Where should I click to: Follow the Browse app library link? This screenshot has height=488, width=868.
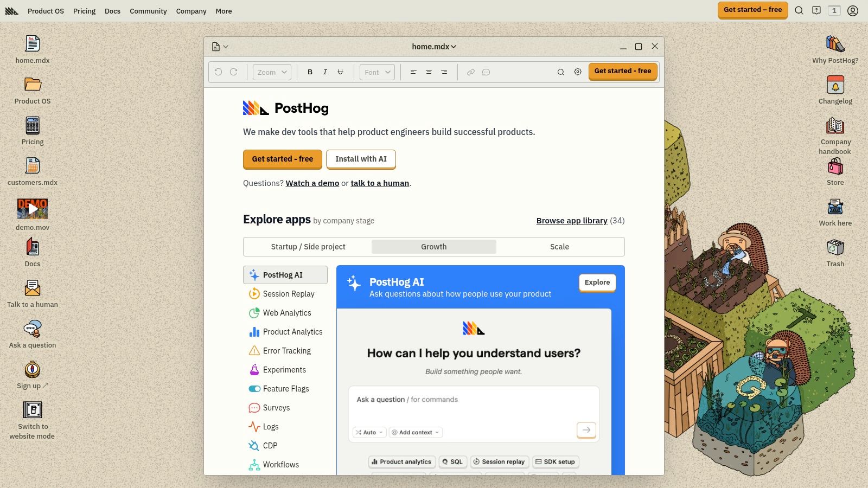click(571, 221)
